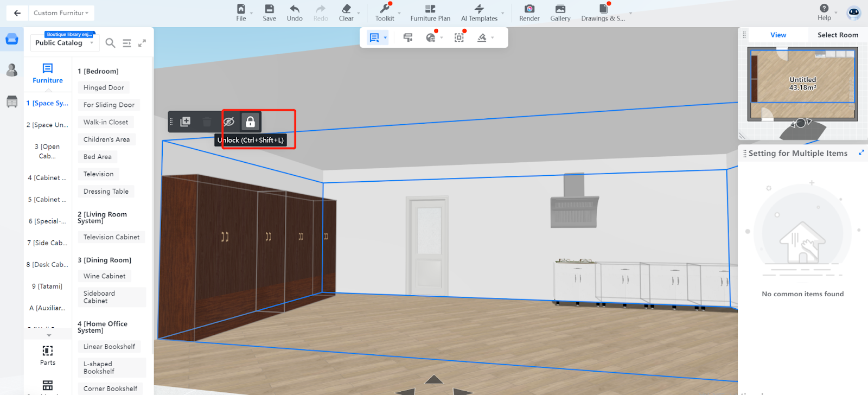Open the Help menu
868x395 pixels.
click(x=824, y=12)
